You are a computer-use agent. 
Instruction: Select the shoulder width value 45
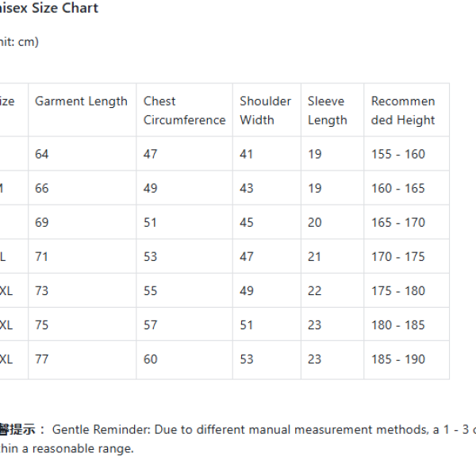pos(247,222)
